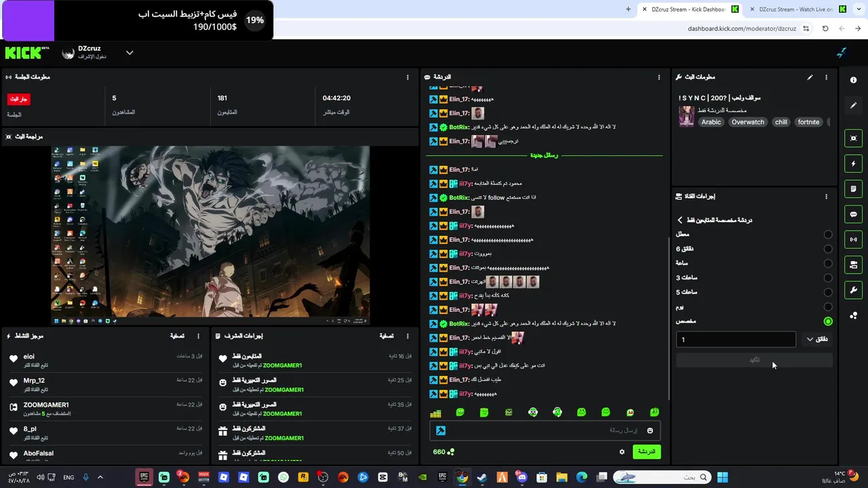This screenshot has height=488, width=868.
Task: Click the fortnite tag
Action: click(809, 122)
